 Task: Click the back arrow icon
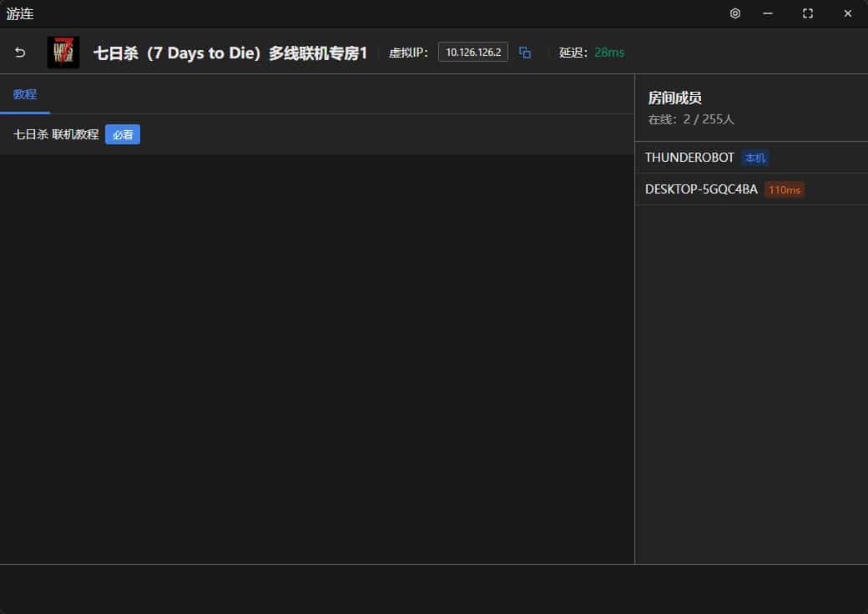coord(20,53)
